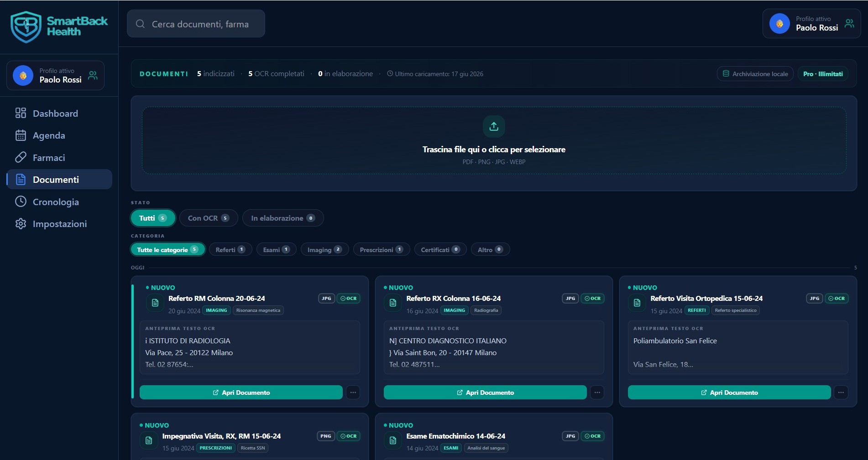868x460 pixels.
Task: Click the Documenti file icon in sidebar
Action: tap(21, 179)
